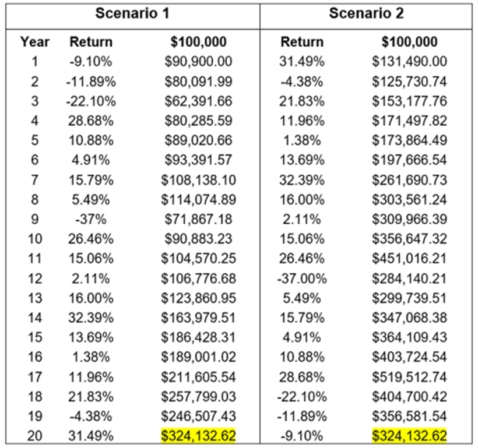Select the $451,016.21 balance cell
The height and width of the screenshot is (448, 478).
[409, 259]
